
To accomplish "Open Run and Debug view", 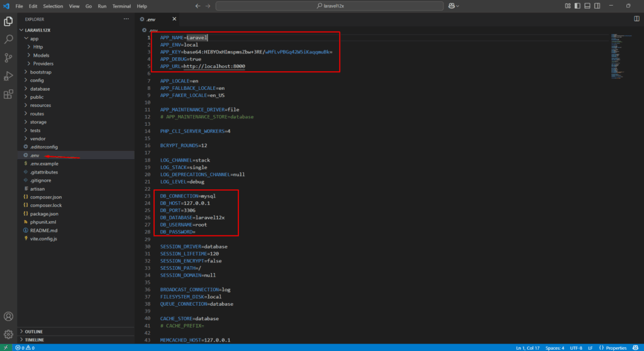I will pos(9,75).
